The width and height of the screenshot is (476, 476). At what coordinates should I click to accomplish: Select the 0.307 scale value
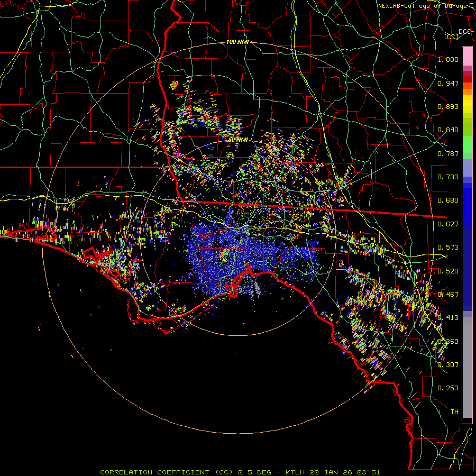point(448,365)
